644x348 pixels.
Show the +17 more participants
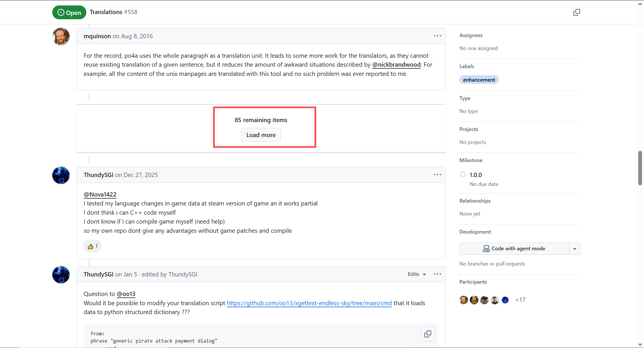[x=520, y=300]
